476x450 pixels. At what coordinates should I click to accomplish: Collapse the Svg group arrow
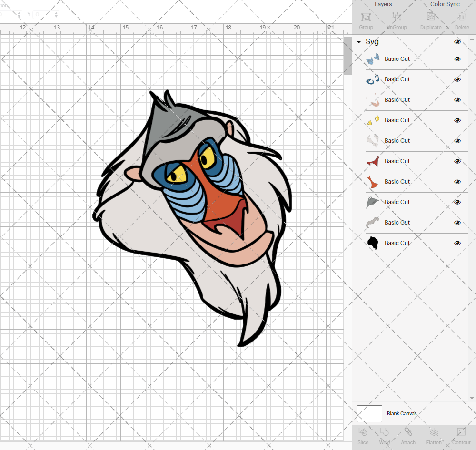pos(359,42)
